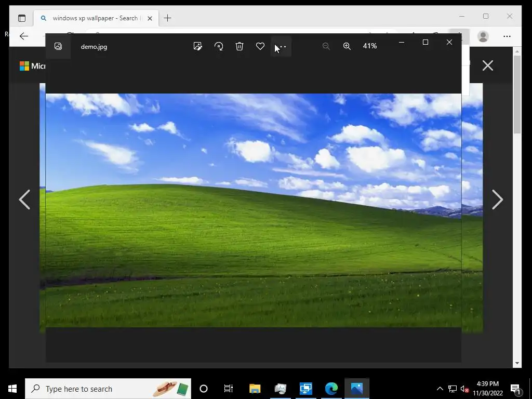Viewport: 532px width, 399px height.
Task: Rotate the photo in Photos app
Action: click(219, 46)
